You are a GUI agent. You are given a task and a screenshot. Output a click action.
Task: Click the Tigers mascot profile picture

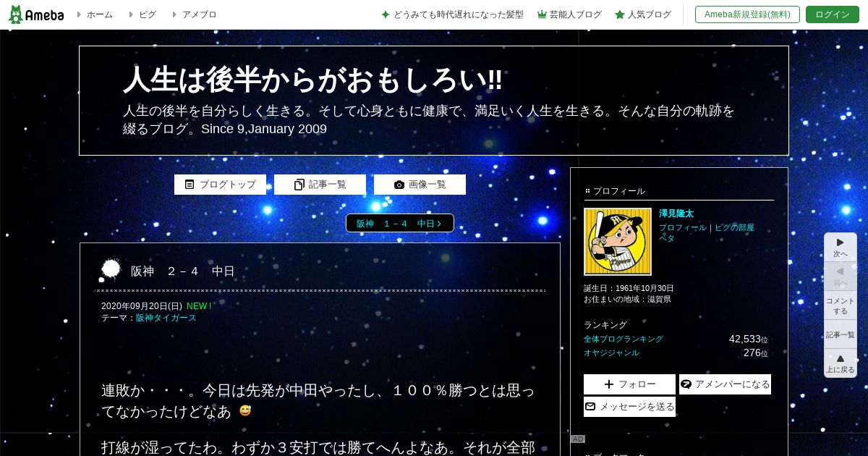coord(618,242)
